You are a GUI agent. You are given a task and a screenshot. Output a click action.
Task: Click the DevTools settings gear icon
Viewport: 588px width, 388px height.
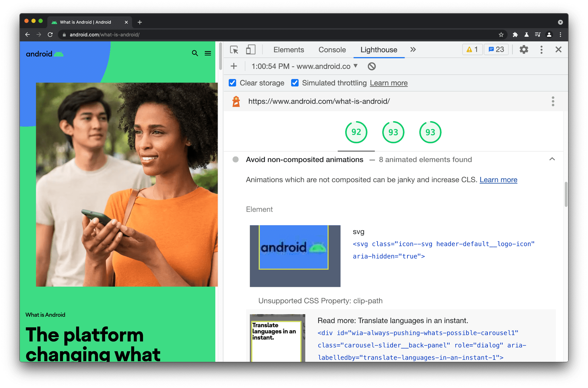[x=524, y=50]
